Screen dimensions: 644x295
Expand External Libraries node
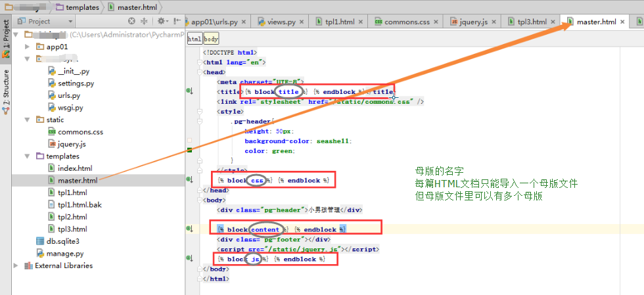(16, 265)
